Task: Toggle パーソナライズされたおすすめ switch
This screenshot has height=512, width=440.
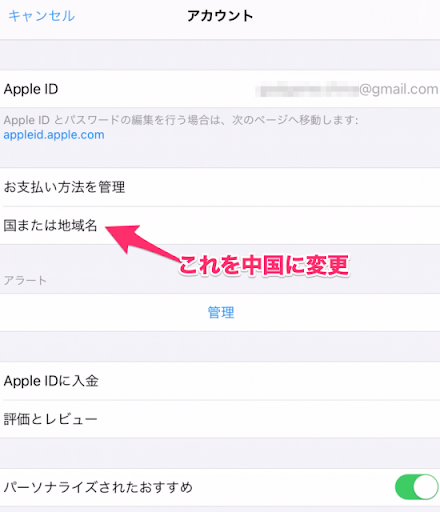Action: [417, 487]
